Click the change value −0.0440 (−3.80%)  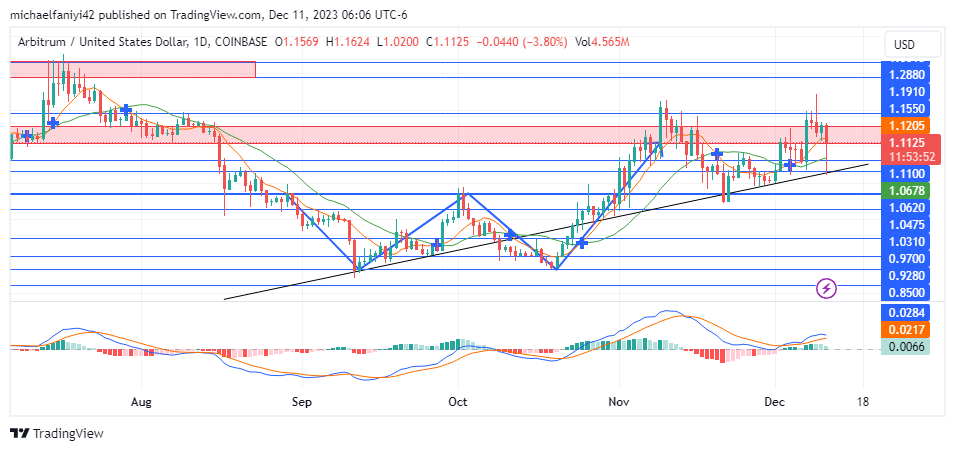click(x=521, y=41)
